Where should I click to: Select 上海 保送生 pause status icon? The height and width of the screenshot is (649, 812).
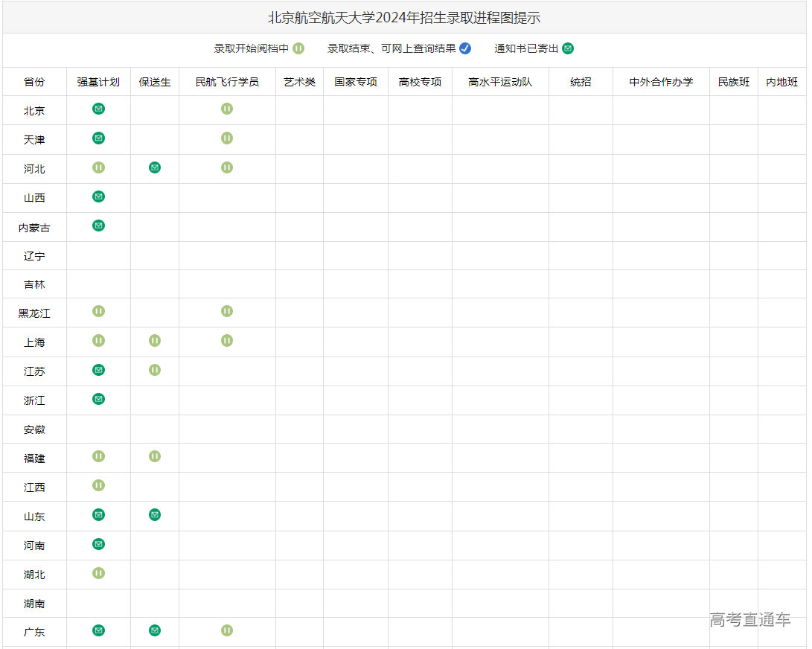[155, 340]
